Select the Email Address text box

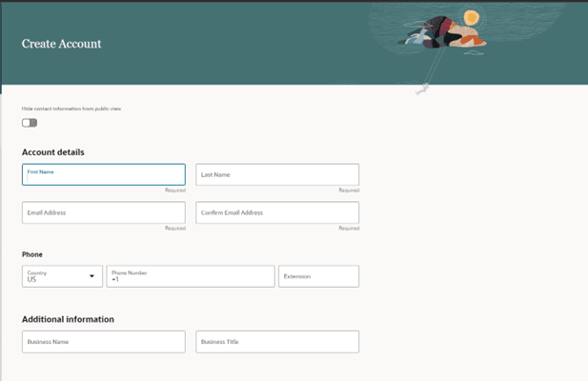point(103,212)
